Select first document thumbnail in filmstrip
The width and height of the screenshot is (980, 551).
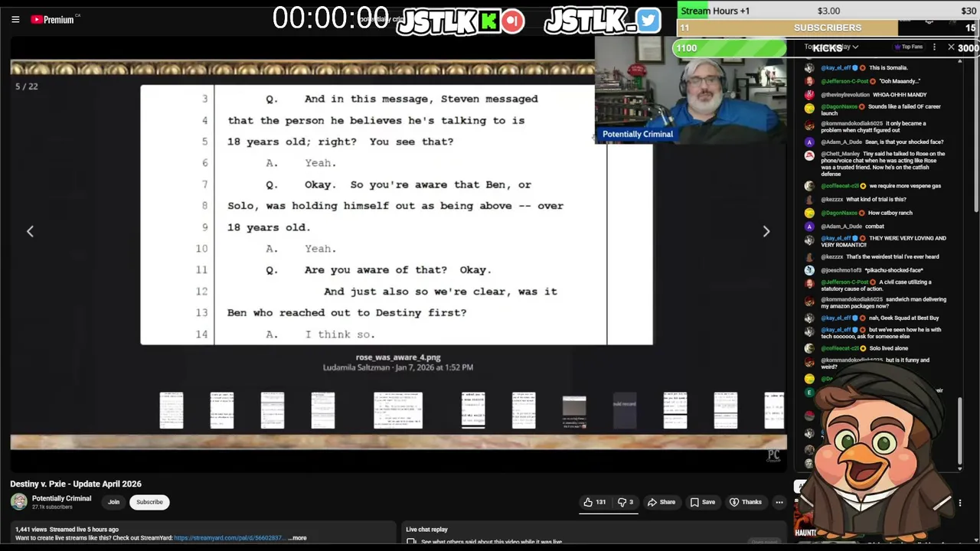click(171, 410)
